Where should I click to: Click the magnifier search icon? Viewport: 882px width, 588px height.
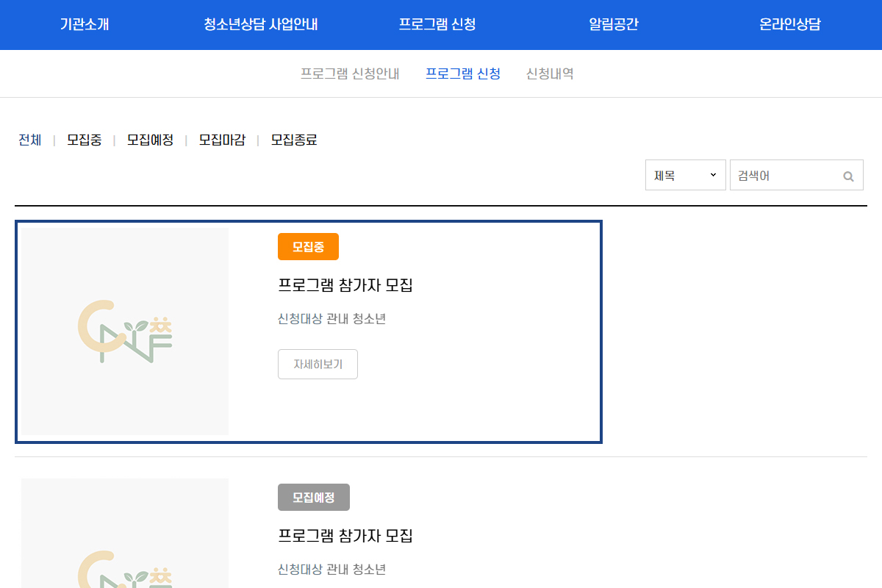[848, 176]
